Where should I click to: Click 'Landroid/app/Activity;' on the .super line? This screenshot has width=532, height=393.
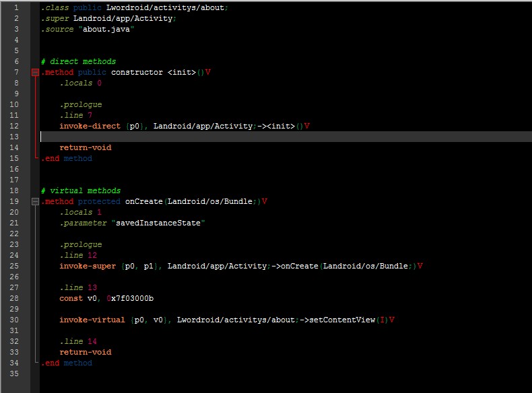[x=125, y=18]
